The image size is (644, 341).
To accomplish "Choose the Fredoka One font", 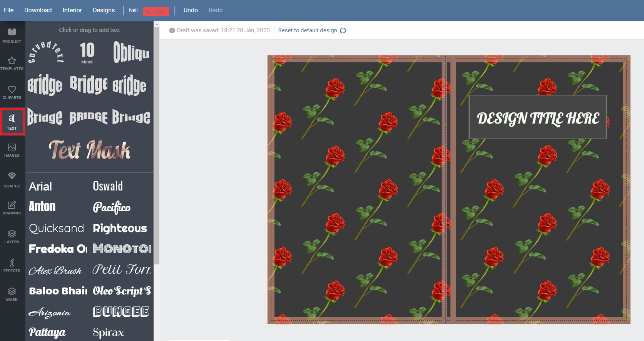I will 58,249.
